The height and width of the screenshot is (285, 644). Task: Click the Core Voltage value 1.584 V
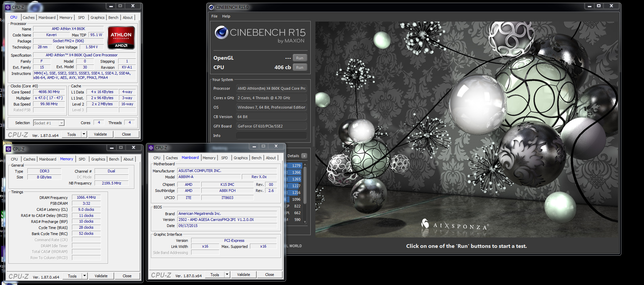coord(92,47)
